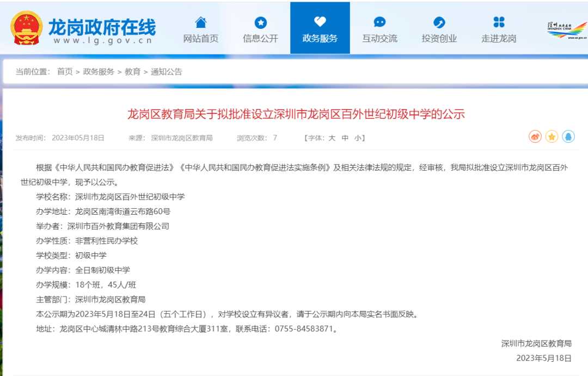Open the Shenzhen China rainbow logo

pos(567,31)
